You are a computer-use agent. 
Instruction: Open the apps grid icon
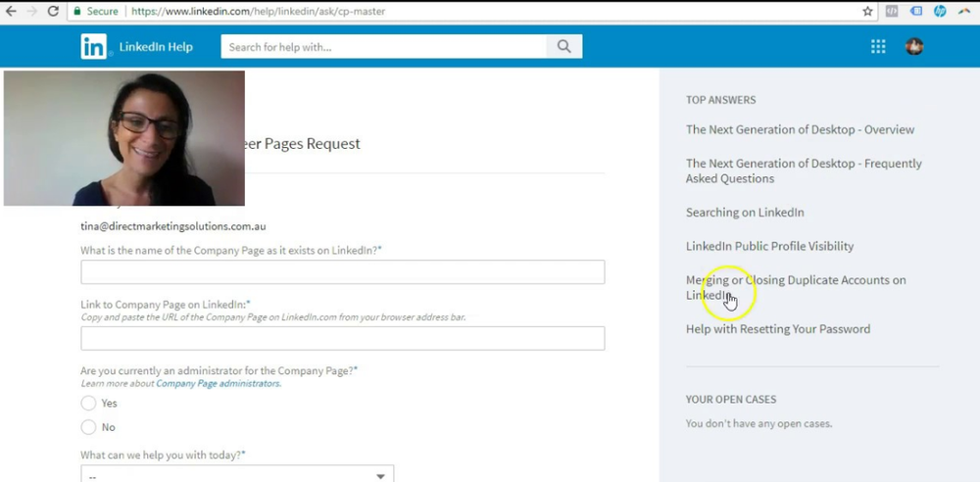pos(878,47)
